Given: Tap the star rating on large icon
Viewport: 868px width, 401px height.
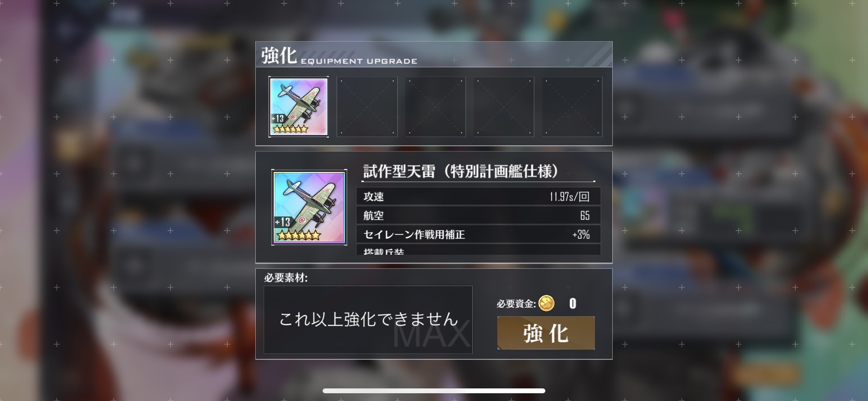Looking at the screenshot, I should (299, 236).
